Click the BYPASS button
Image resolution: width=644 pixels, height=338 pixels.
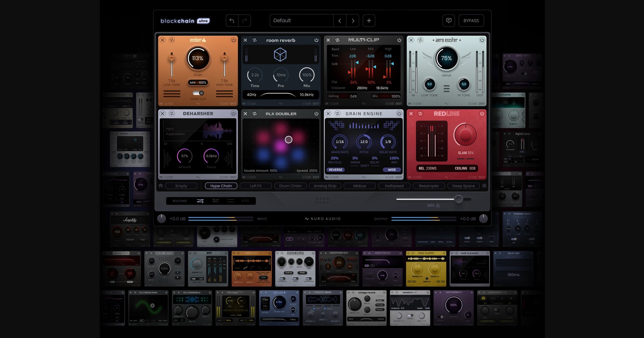tap(471, 20)
